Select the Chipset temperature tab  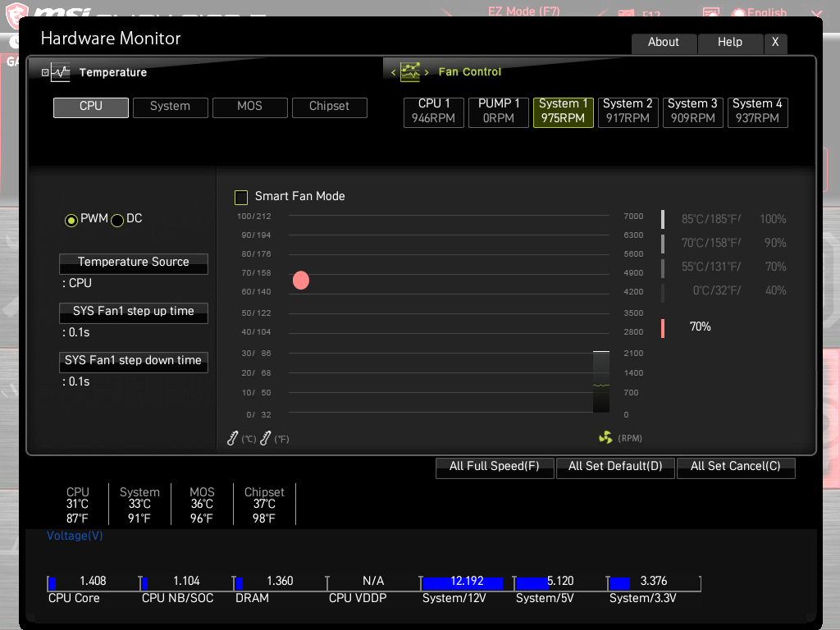tap(330, 107)
